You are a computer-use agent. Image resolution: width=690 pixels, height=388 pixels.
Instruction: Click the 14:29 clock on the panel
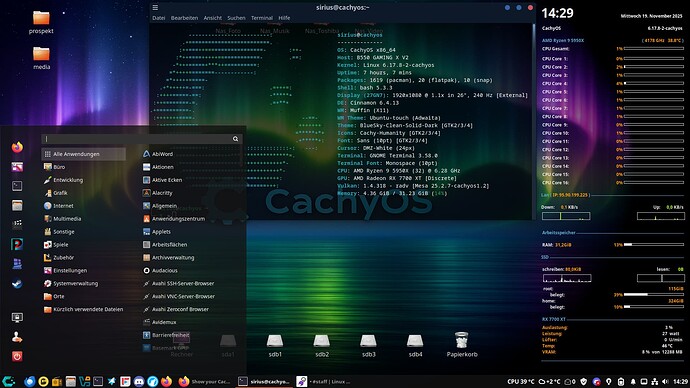[x=680, y=381]
